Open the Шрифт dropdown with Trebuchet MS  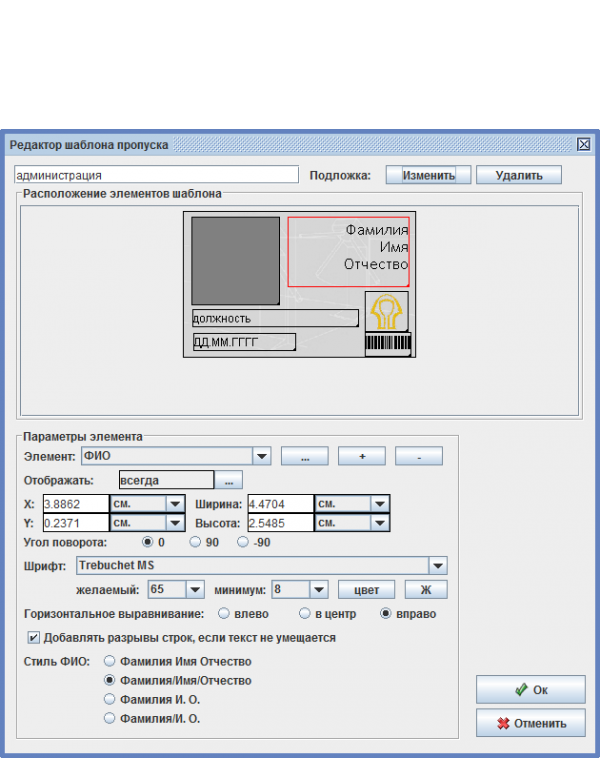tap(438, 566)
